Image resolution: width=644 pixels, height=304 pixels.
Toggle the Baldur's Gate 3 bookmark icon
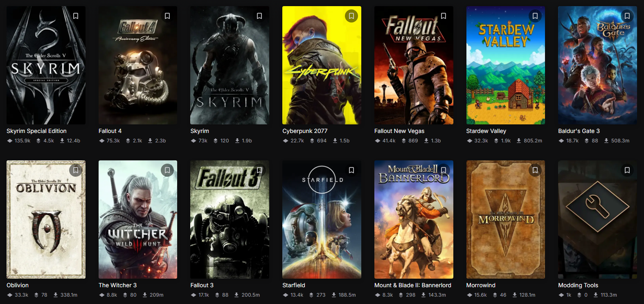point(627,16)
